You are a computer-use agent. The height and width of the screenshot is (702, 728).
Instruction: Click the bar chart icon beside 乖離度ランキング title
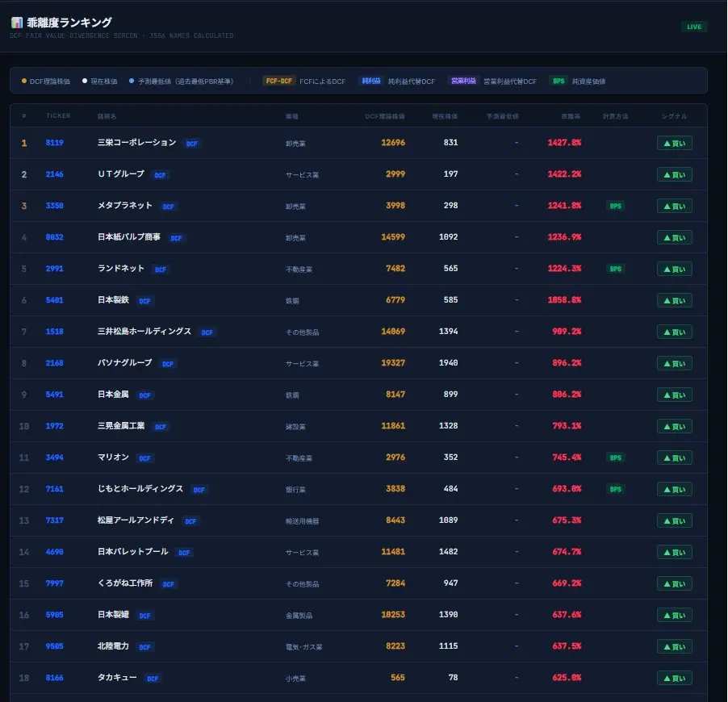click(x=17, y=23)
